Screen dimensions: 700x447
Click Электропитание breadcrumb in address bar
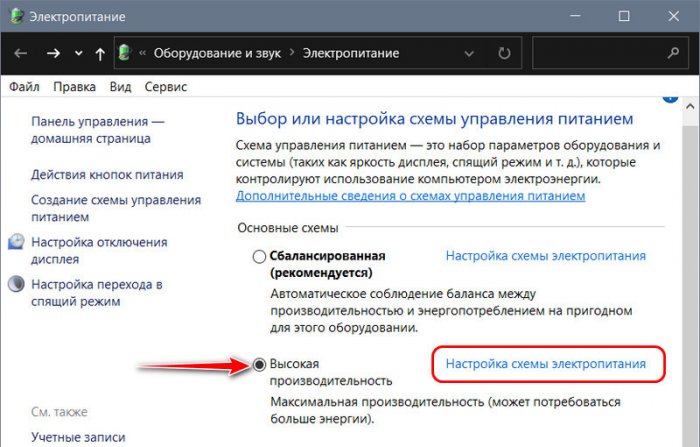click(351, 53)
